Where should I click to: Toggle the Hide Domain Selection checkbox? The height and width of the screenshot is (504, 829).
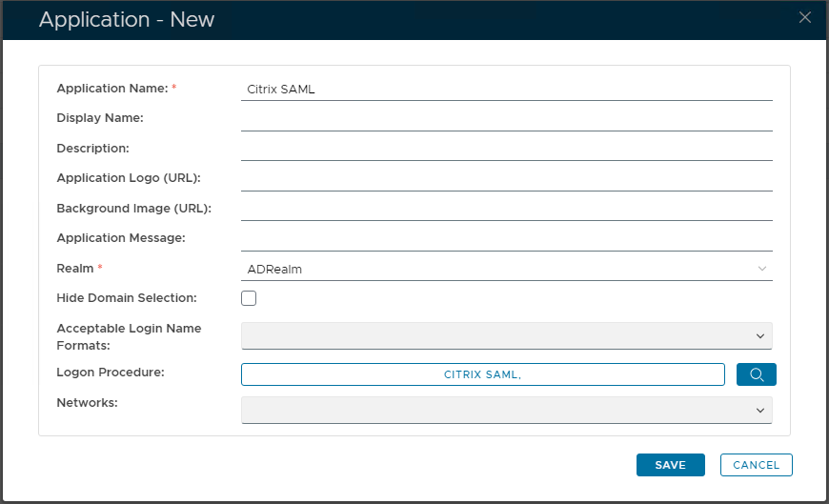coord(249,298)
